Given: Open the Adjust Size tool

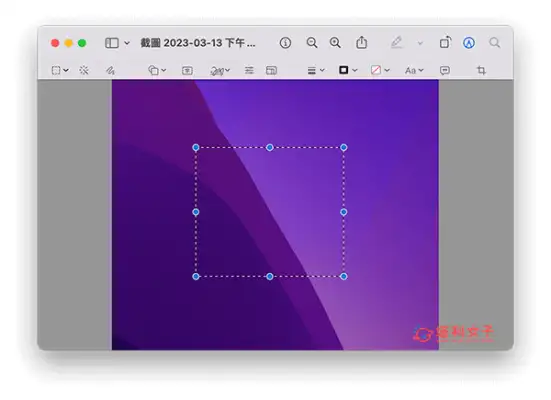Looking at the screenshot, I should click(x=271, y=70).
